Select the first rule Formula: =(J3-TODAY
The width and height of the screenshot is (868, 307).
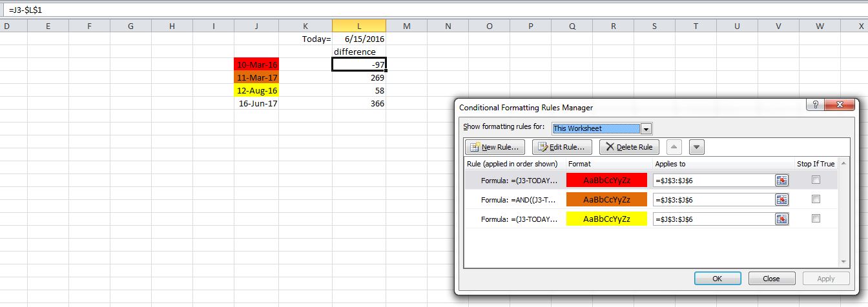519,181
